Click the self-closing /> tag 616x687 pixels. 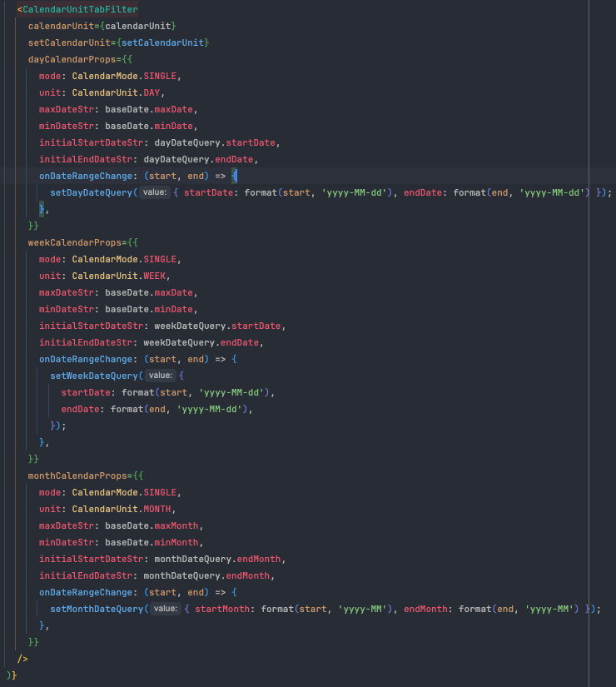22,659
